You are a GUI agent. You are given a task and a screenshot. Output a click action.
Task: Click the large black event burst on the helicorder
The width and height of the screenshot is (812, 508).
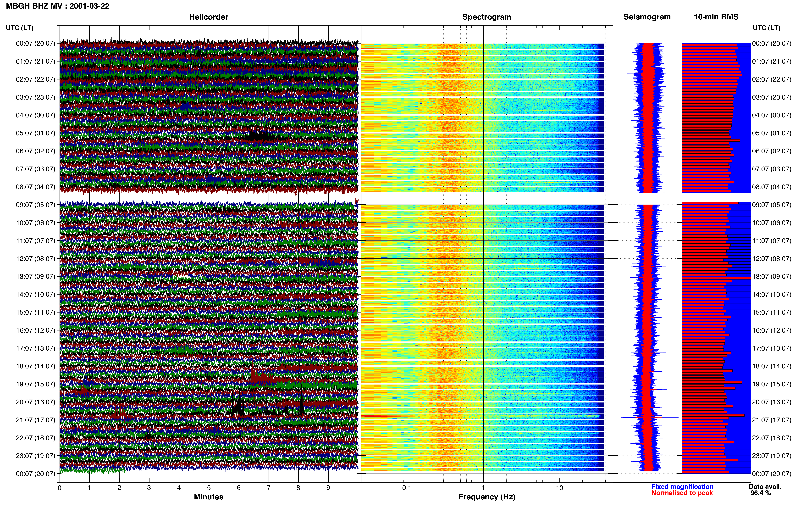258,135
